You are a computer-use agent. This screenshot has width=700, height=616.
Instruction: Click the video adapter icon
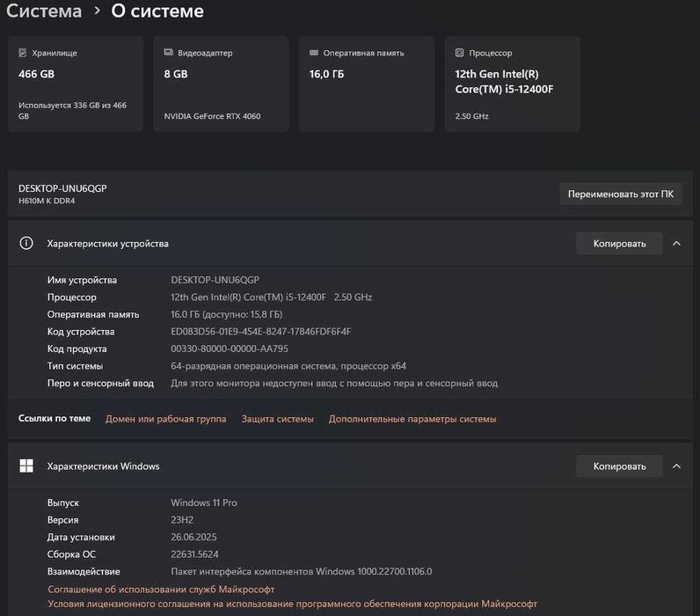pyautogui.click(x=168, y=53)
